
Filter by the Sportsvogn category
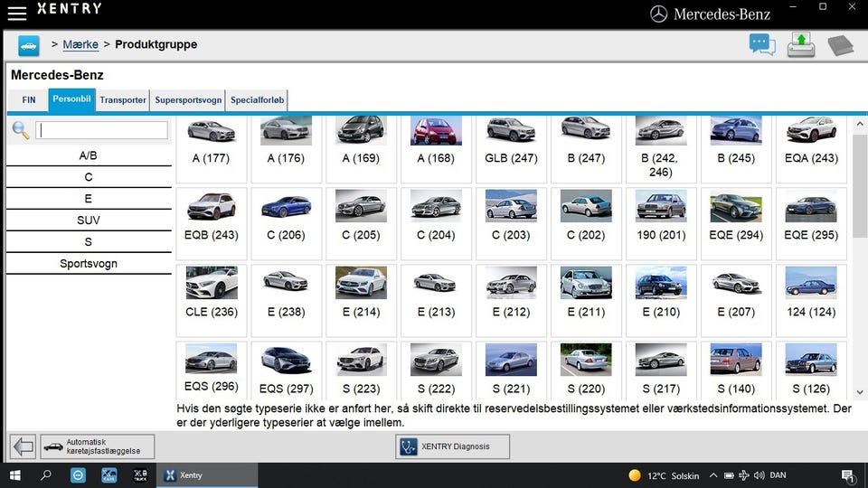tap(89, 264)
